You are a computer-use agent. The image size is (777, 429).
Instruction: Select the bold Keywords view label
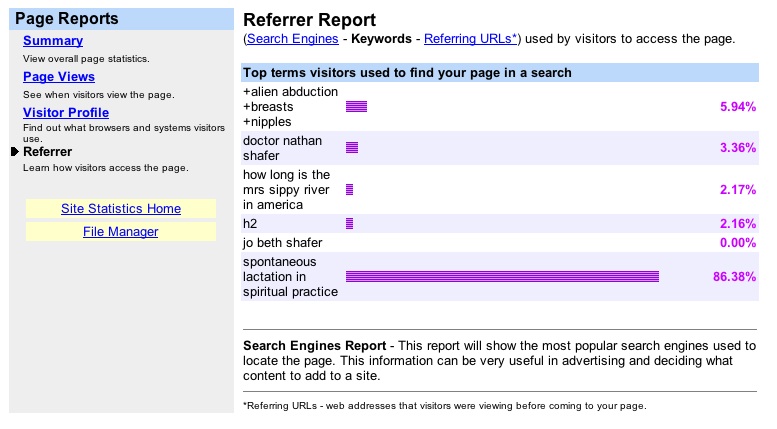click(x=382, y=39)
